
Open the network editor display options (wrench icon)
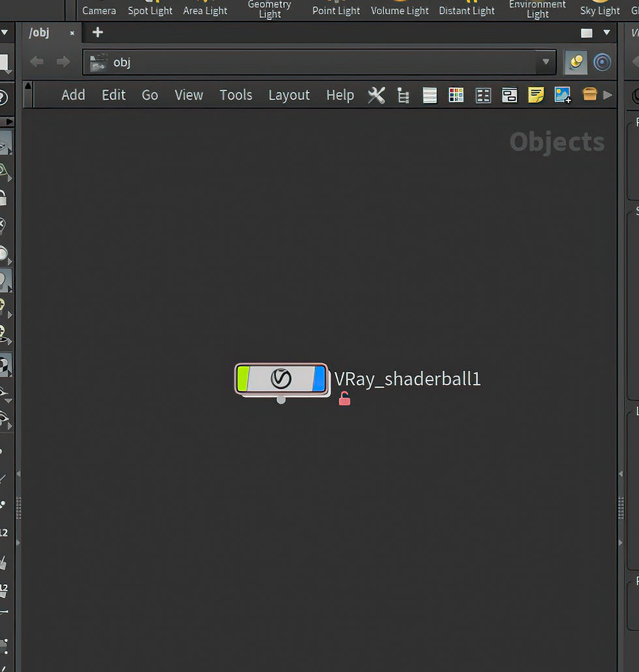[376, 95]
